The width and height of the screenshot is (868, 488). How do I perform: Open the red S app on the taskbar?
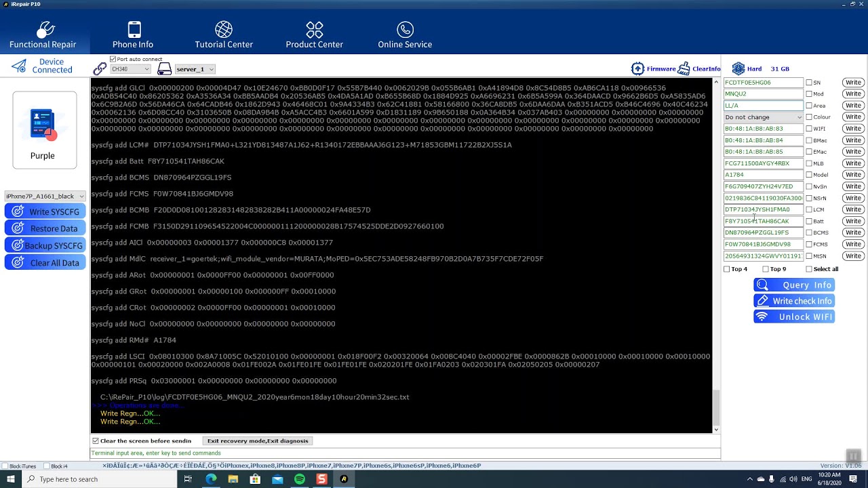[321, 479]
